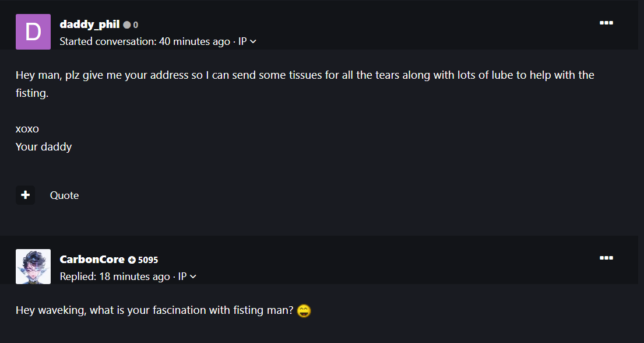Click daddy_phil's purple D avatar
The width and height of the screenshot is (644, 343).
click(33, 32)
